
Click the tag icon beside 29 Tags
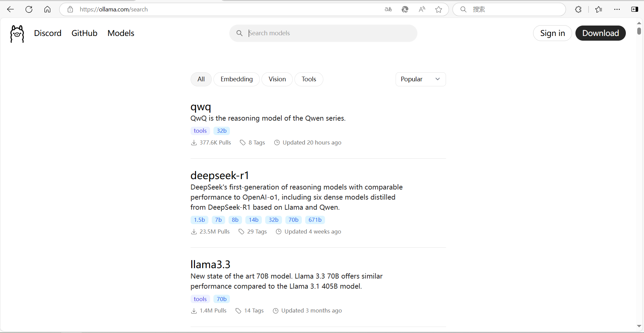(241, 232)
